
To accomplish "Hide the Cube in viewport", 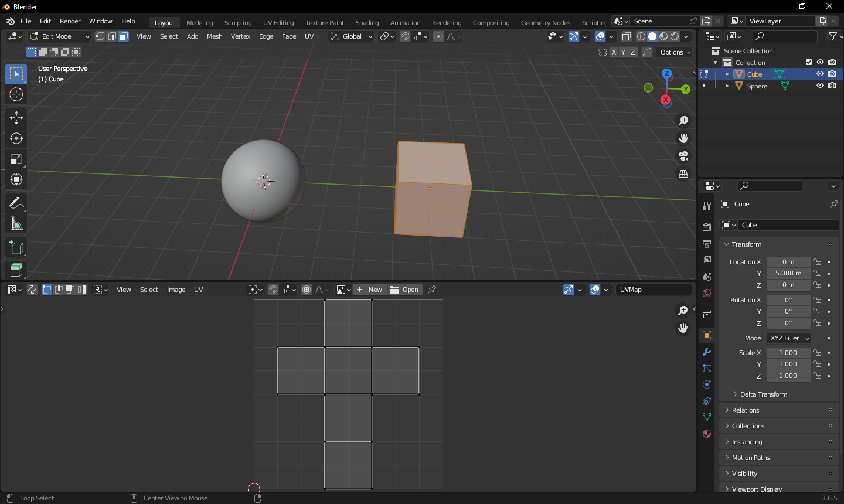I will coord(820,74).
